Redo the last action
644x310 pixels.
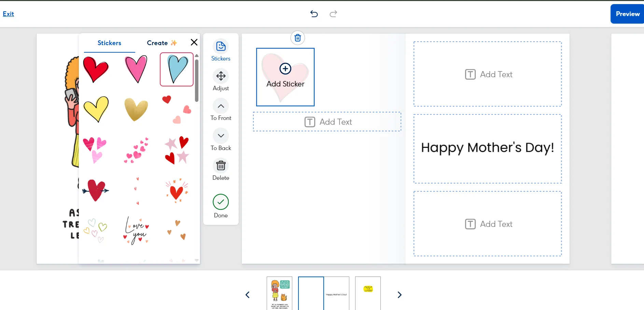[x=333, y=14]
